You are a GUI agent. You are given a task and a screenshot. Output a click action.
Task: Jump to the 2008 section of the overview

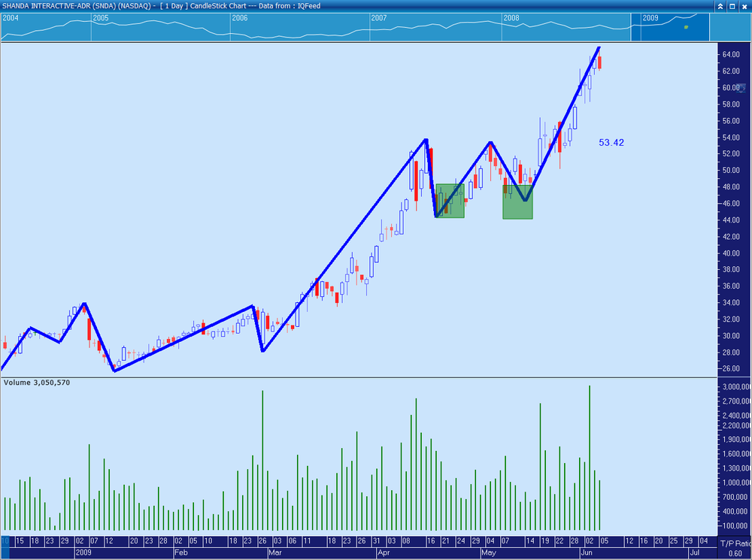[x=511, y=18]
